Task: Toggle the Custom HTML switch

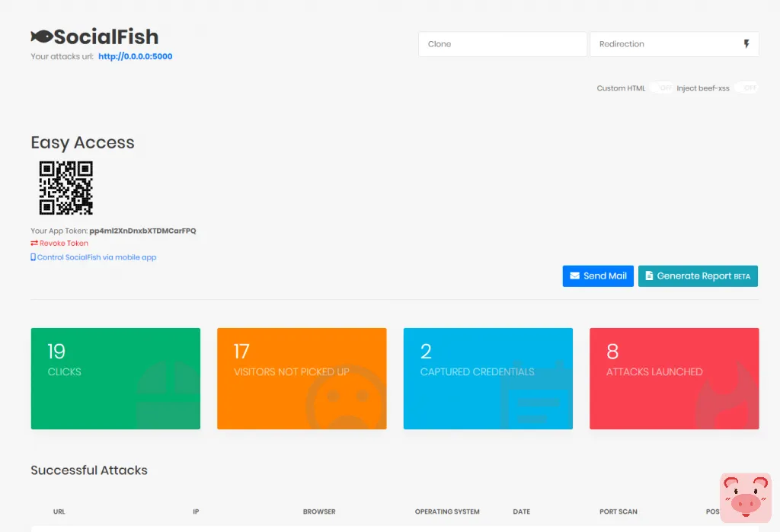Action: (661, 88)
